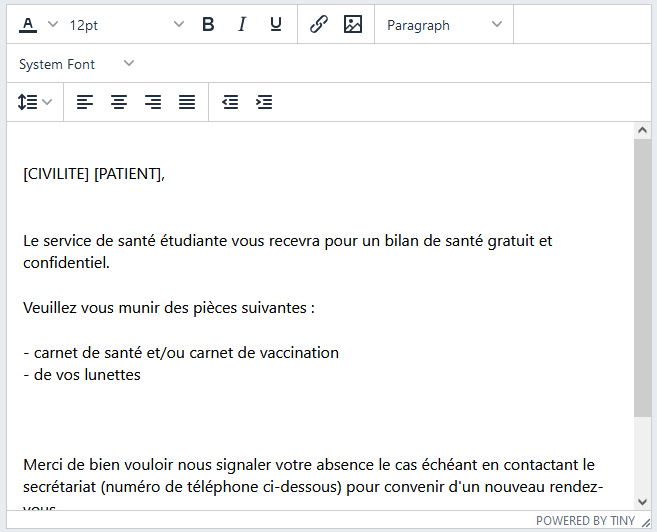Align text to the right
Screen dimensions: 657x532
click(153, 102)
